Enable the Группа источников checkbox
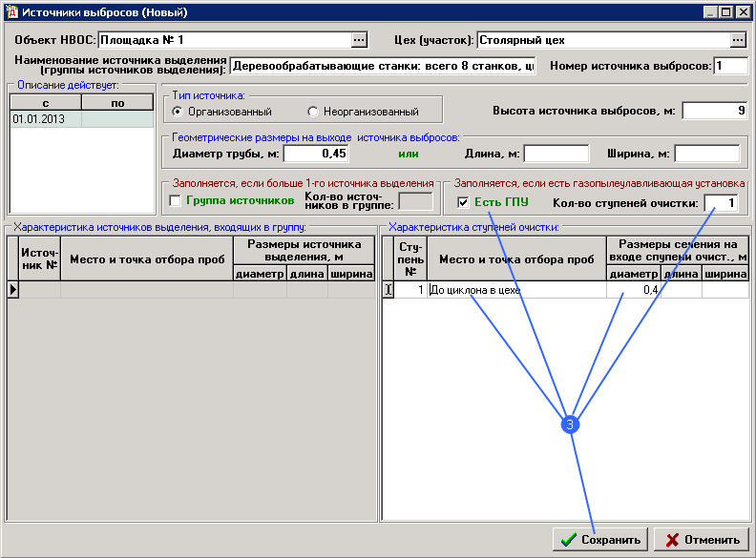756x558 pixels. coord(175,201)
